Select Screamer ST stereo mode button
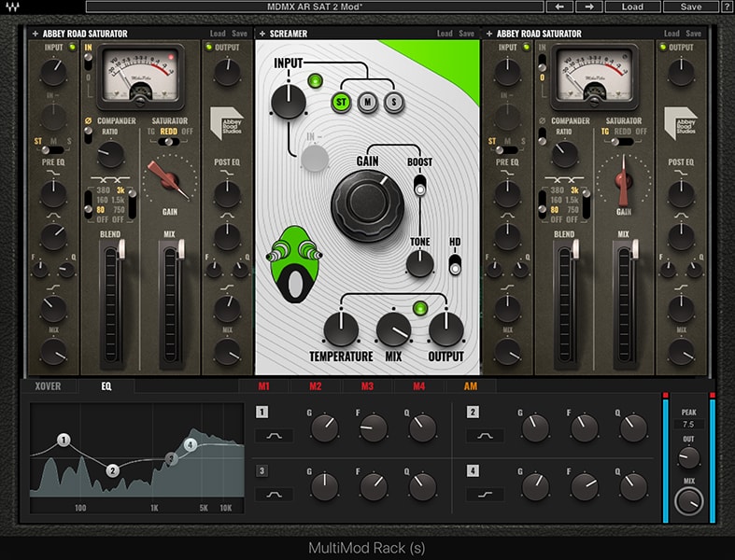Viewport: 735px width, 560px height. point(341,102)
